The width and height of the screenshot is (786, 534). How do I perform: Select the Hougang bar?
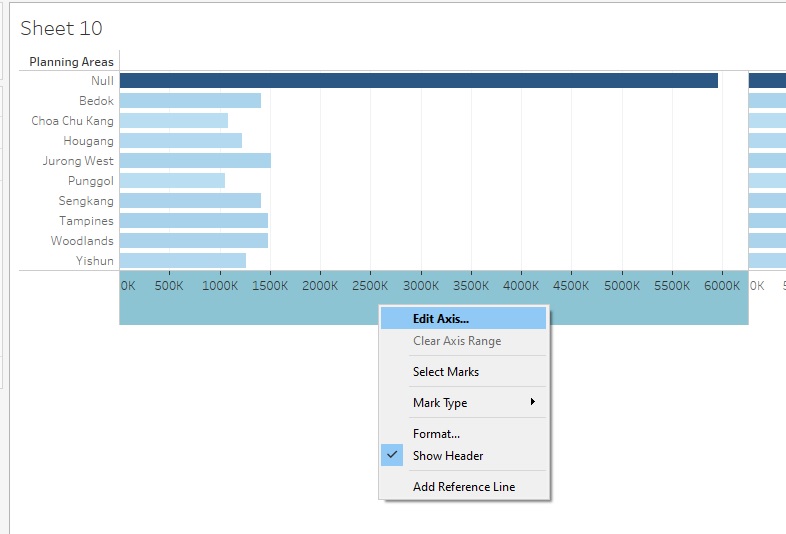click(x=180, y=141)
